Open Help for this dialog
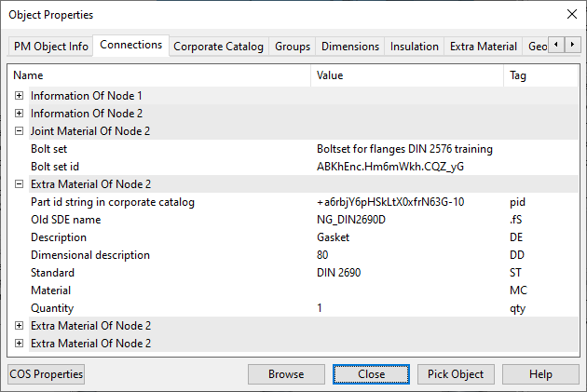This screenshot has width=587, height=392. [x=540, y=374]
